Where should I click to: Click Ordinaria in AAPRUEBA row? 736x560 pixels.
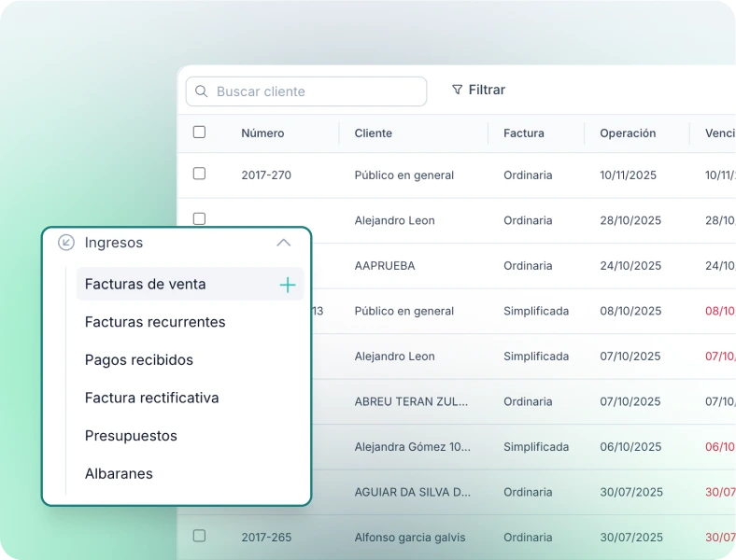coord(528,265)
